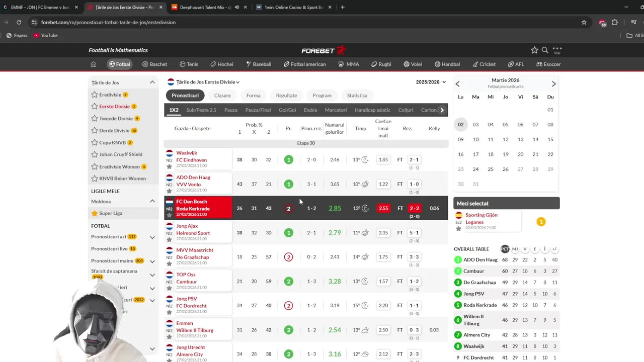Toggle favorite star for Tweede Divisie
Screen dimensions: 644x362
coord(94,119)
